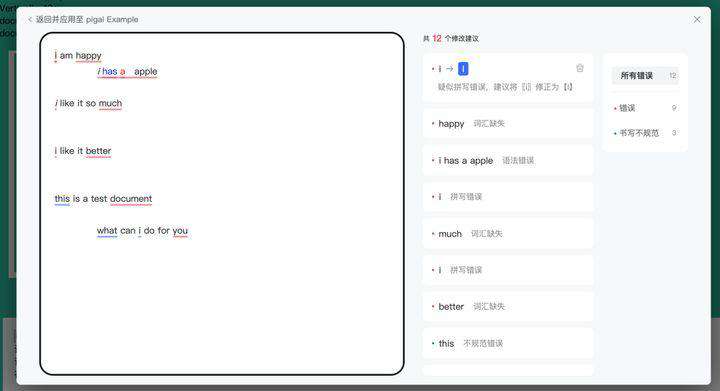Click 'this' in the test document line
Screen dimensions: 720x391
click(62, 199)
